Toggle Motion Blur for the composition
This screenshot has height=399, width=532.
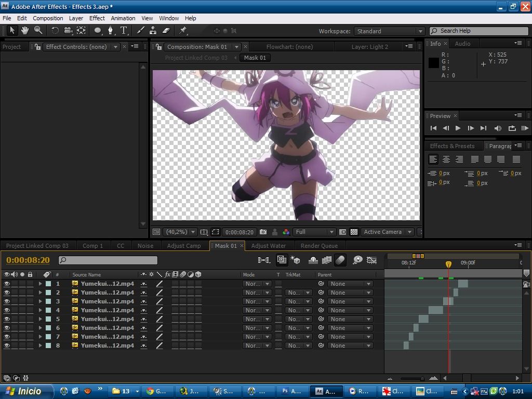click(340, 260)
